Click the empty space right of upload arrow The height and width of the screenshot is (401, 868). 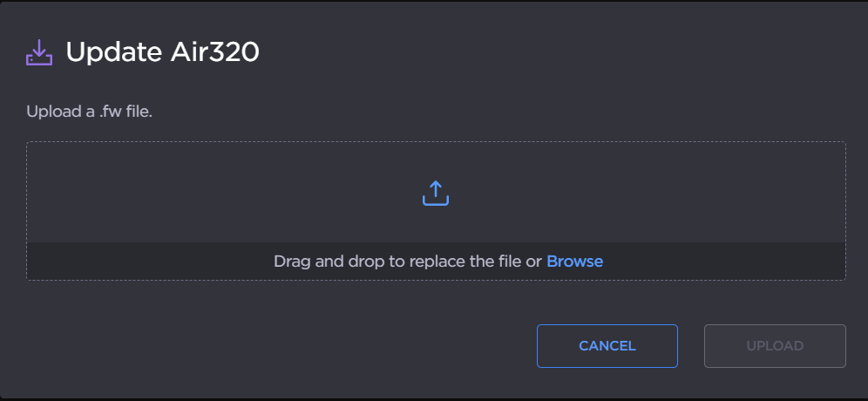654,193
